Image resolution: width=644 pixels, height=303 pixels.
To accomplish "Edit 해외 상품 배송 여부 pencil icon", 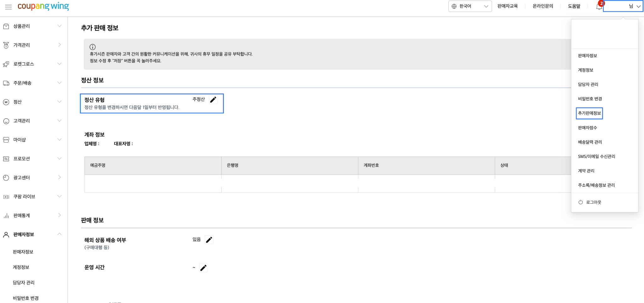I will coord(209,240).
